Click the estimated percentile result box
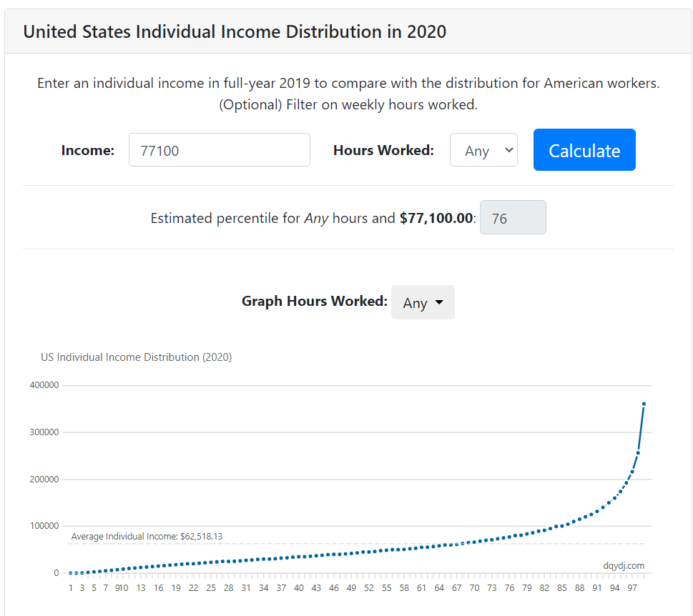 pyautogui.click(x=513, y=218)
